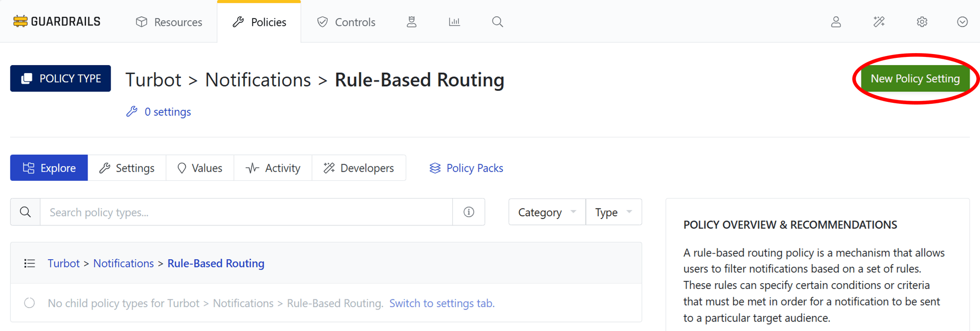The image size is (980, 331).
Task: Switch to the Developers sub-tab
Action: pos(359,168)
